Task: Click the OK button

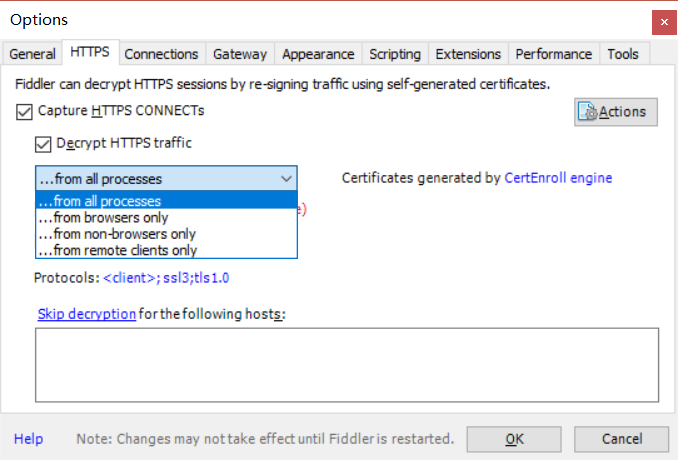Action: (x=514, y=439)
